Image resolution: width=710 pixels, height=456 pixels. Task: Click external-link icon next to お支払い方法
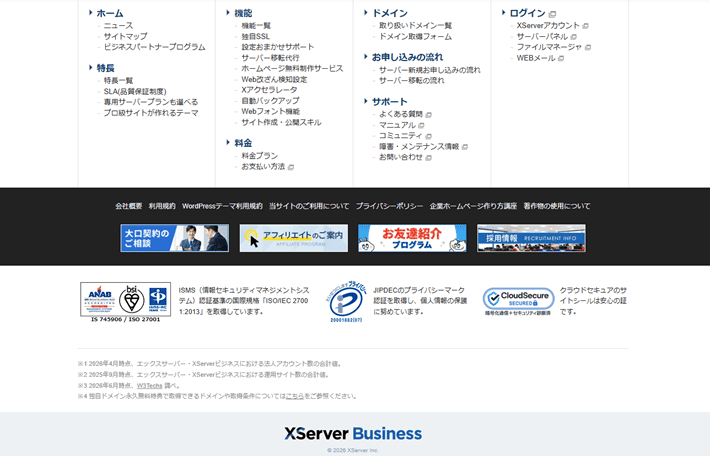291,167
